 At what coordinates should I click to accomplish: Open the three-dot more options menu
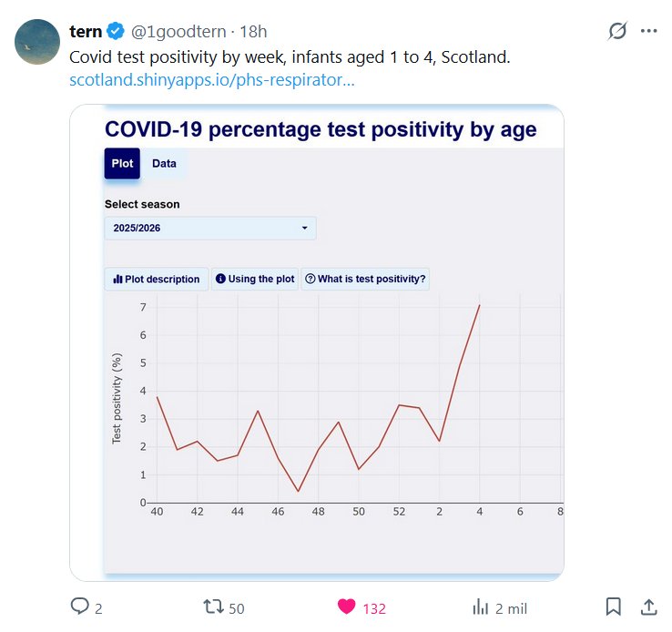(648, 31)
